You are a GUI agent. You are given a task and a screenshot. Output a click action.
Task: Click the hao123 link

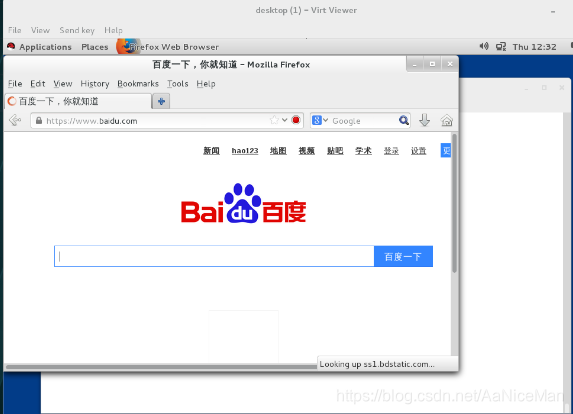(x=245, y=151)
